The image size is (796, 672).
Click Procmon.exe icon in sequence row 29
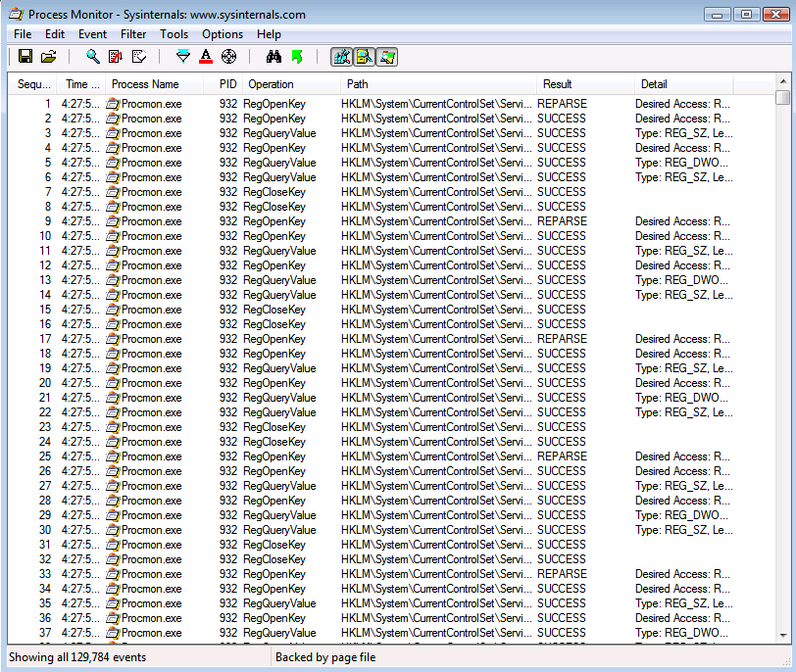pyautogui.click(x=113, y=516)
